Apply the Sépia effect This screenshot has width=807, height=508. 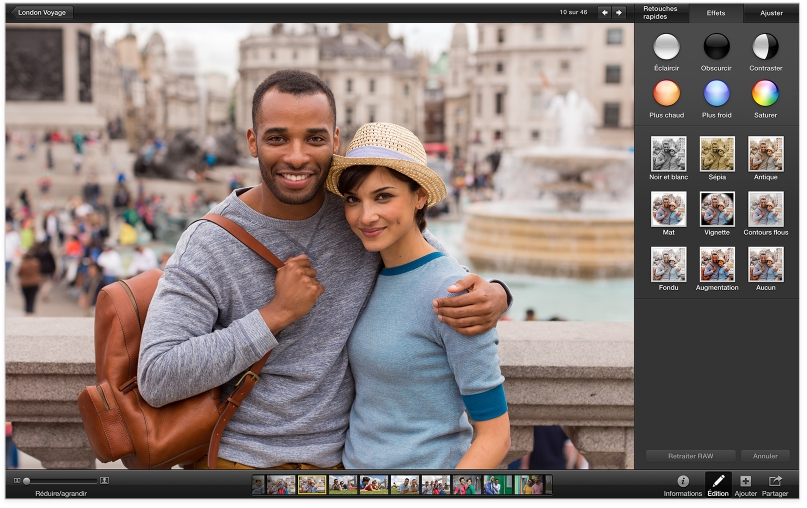click(716, 154)
